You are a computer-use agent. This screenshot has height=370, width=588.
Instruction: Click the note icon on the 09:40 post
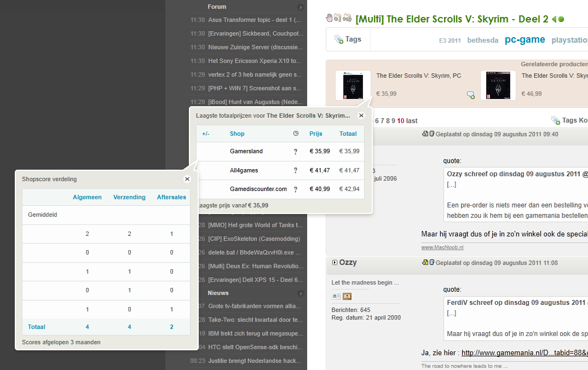click(x=431, y=134)
